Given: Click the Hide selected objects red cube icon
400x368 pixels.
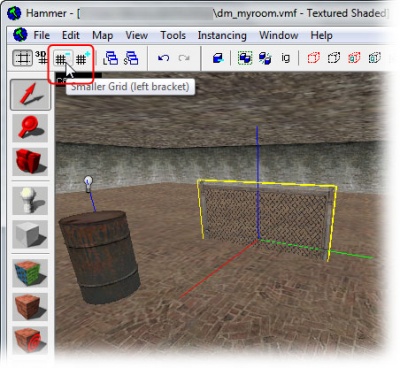Looking at the screenshot, I should coord(313,58).
